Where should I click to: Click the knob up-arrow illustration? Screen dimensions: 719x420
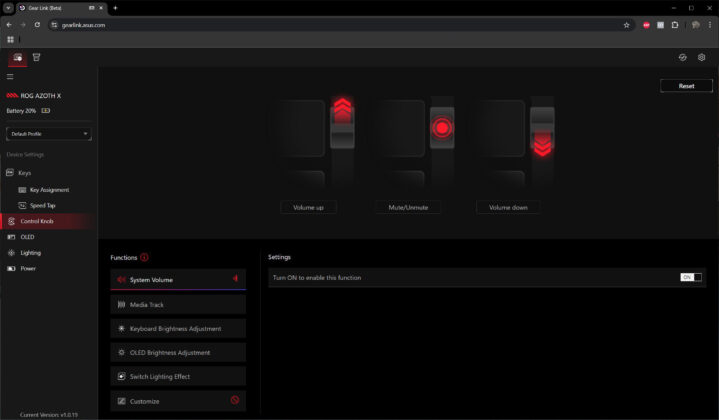pos(342,111)
